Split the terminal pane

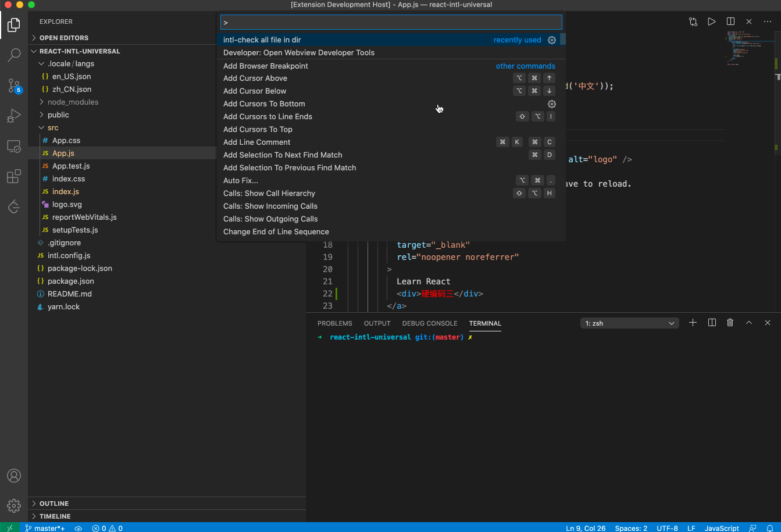pyautogui.click(x=712, y=323)
